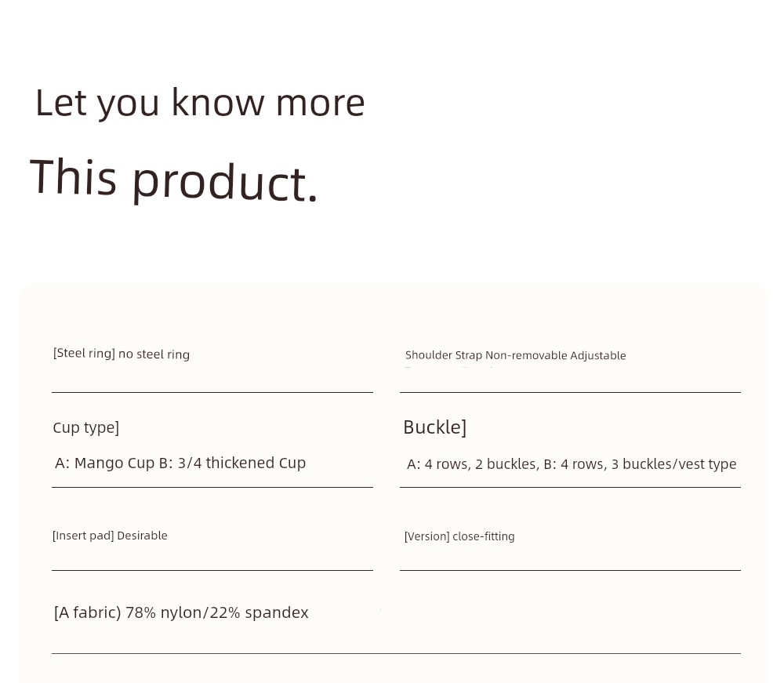
Task: Click '[Version] close-fitting' text
Action: pos(459,536)
